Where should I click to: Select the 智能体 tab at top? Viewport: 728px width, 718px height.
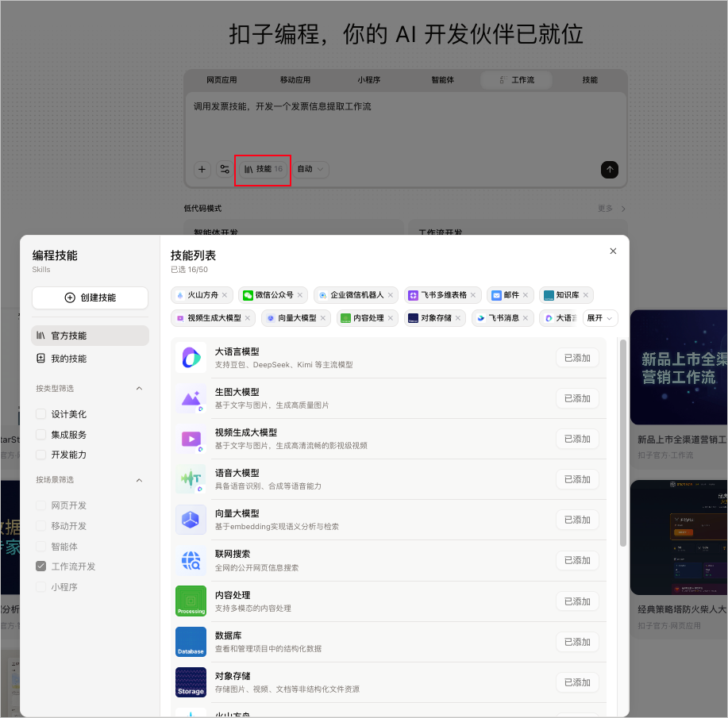coord(442,80)
